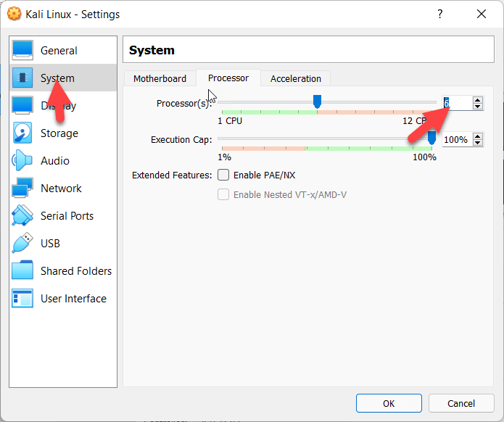
Task: Open the Audio speaker icon
Action: 22,161
